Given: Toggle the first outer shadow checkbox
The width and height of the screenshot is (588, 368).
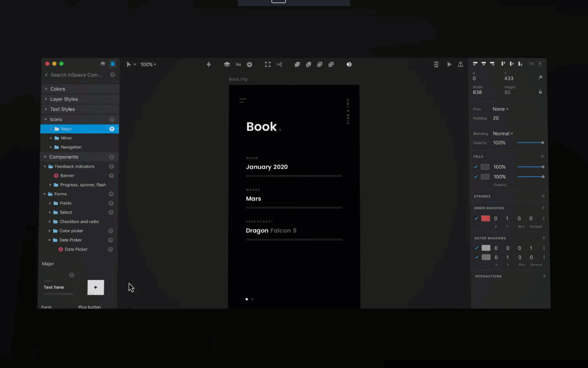Looking at the screenshot, I should pos(477,248).
